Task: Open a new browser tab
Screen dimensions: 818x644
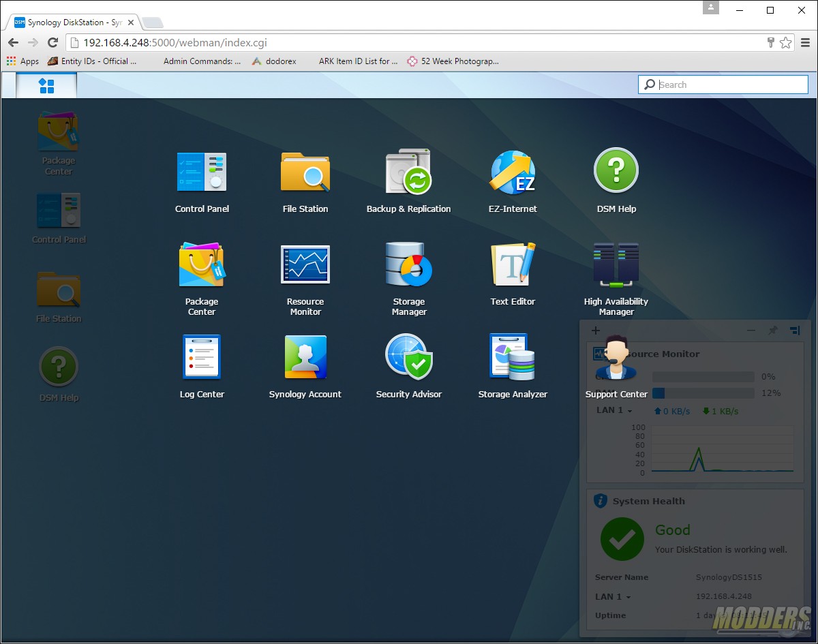Action: pyautogui.click(x=152, y=23)
